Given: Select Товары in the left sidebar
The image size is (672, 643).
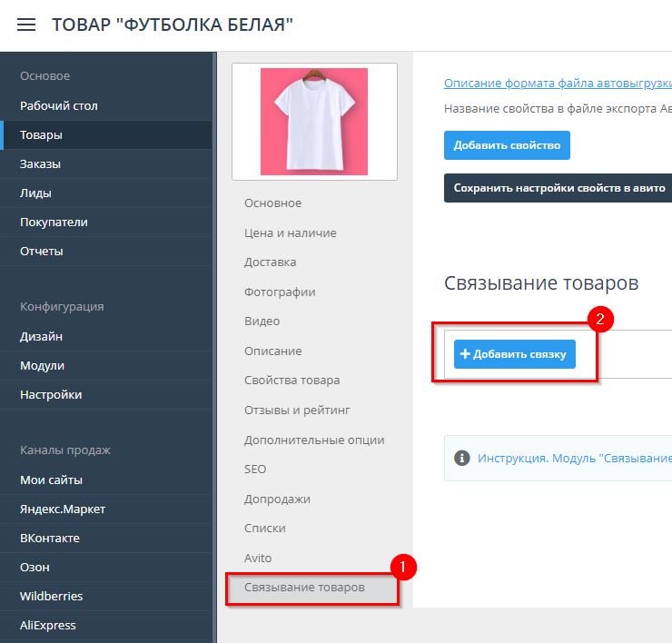Looking at the screenshot, I should point(42,134).
